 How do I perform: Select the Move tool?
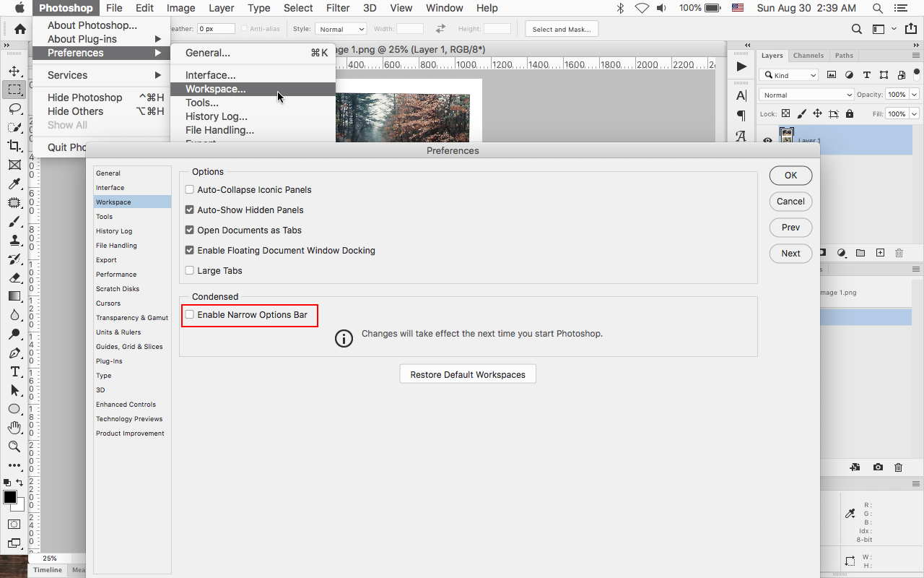14,70
